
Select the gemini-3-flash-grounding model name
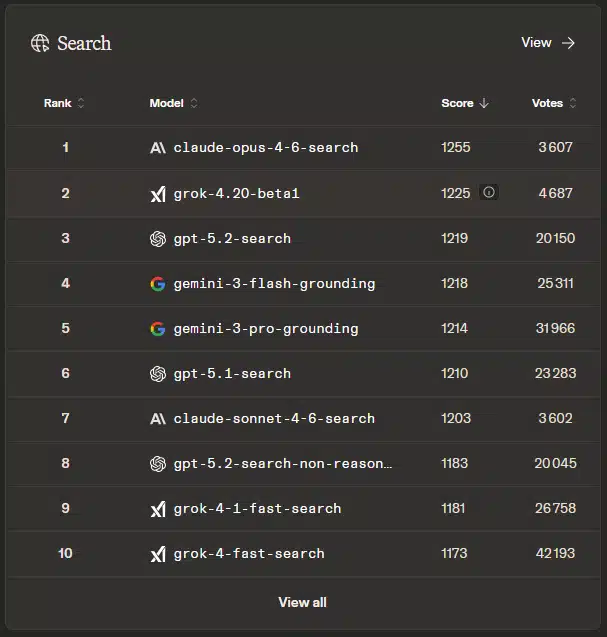pyautogui.click(x=274, y=284)
